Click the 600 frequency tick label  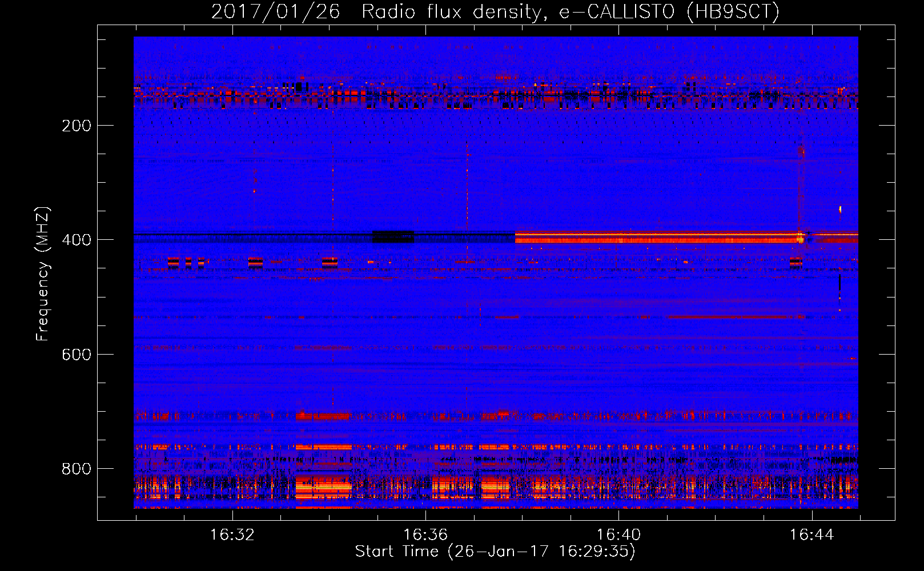tap(77, 355)
